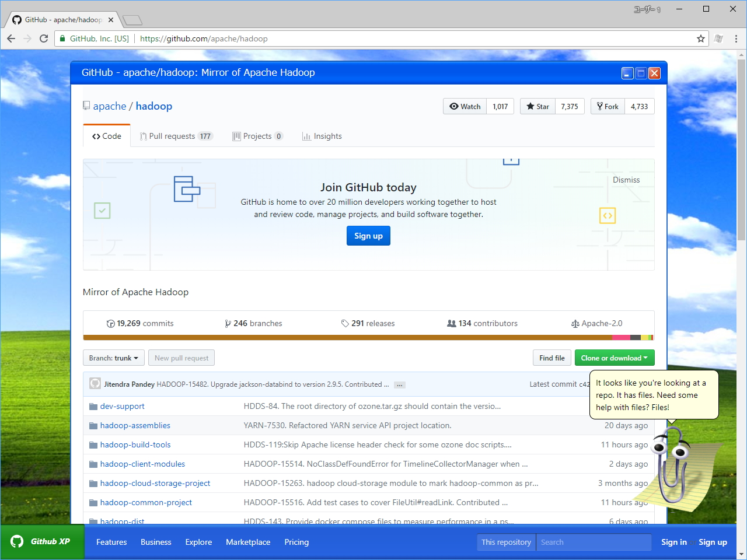
Task: Click Sign up on the bottom bar
Action: 713,542
